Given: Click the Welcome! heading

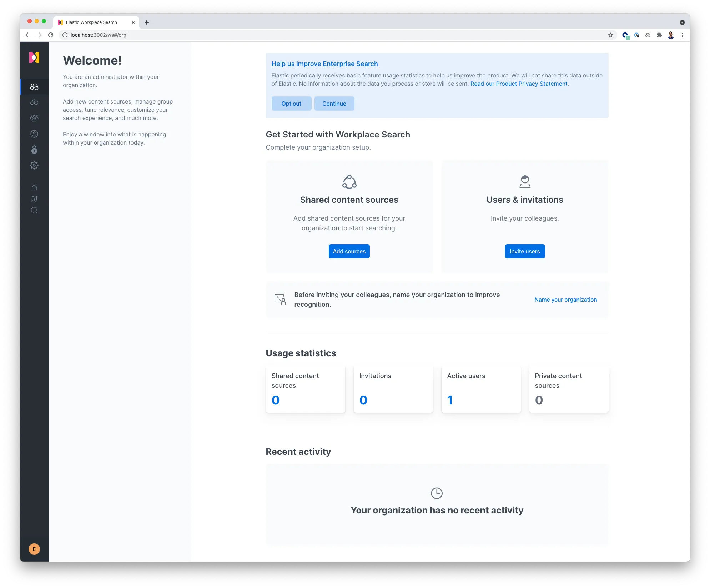Looking at the screenshot, I should coord(92,60).
